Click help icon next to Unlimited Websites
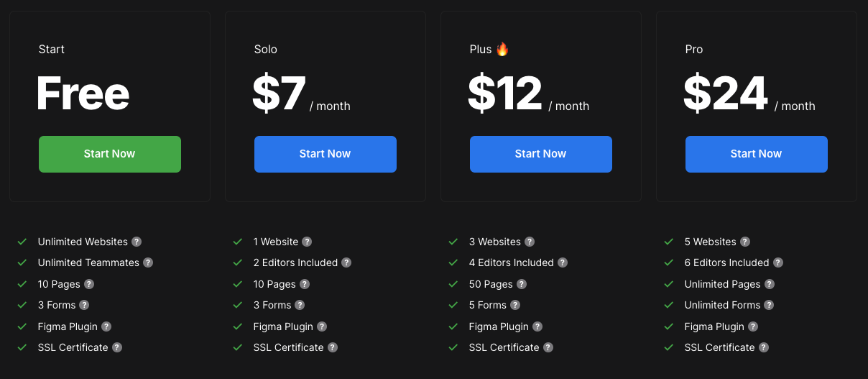Viewport: 868px width, 379px height. (x=137, y=242)
